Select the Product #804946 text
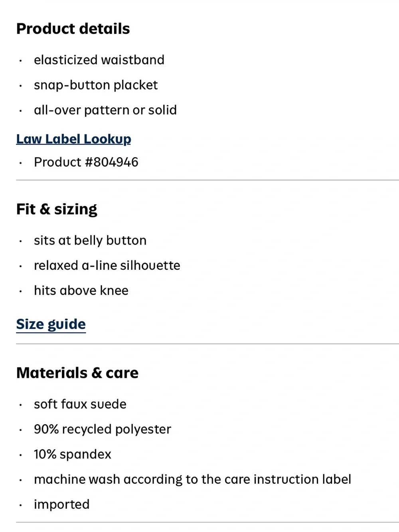 coord(86,162)
